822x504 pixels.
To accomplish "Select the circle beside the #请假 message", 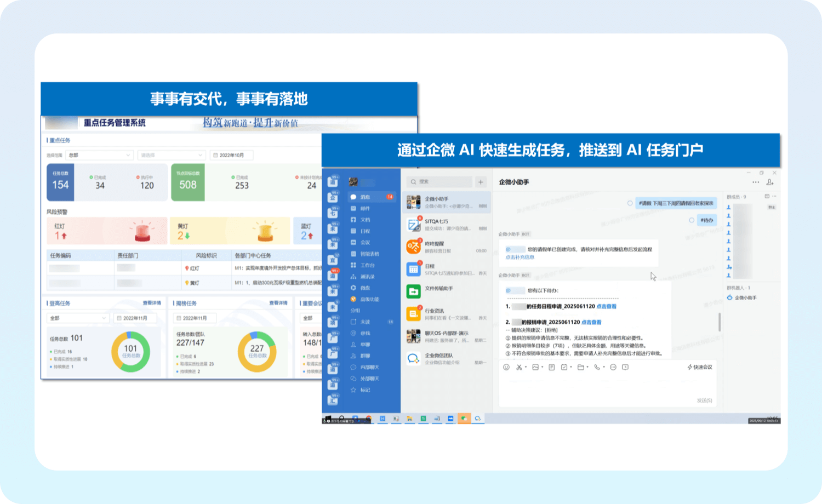I will coord(630,203).
